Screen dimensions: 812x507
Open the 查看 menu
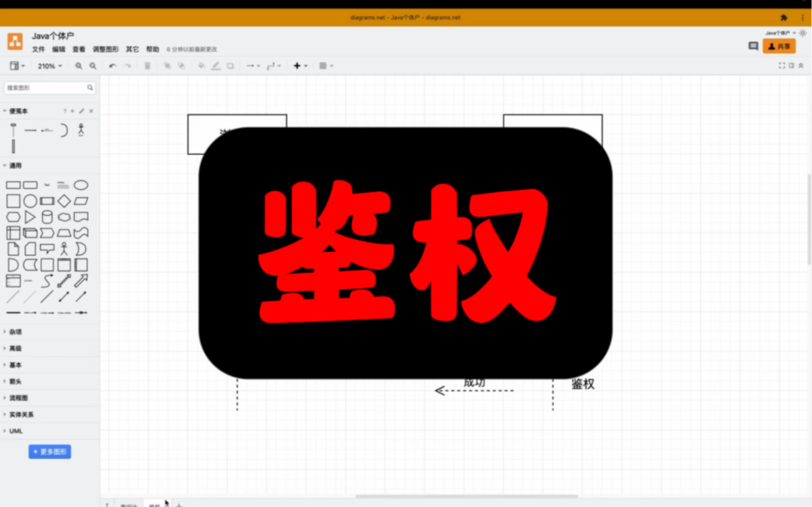[x=79, y=49]
